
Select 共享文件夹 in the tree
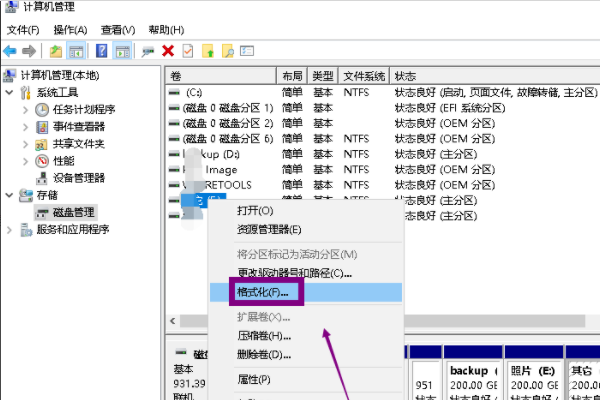click(x=78, y=144)
